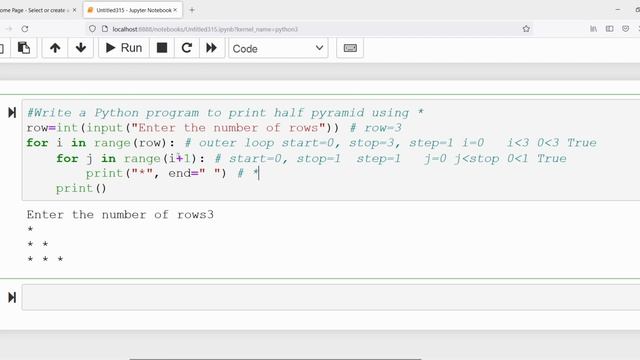Click the output 'Enter the number of rows3'

coord(120,215)
